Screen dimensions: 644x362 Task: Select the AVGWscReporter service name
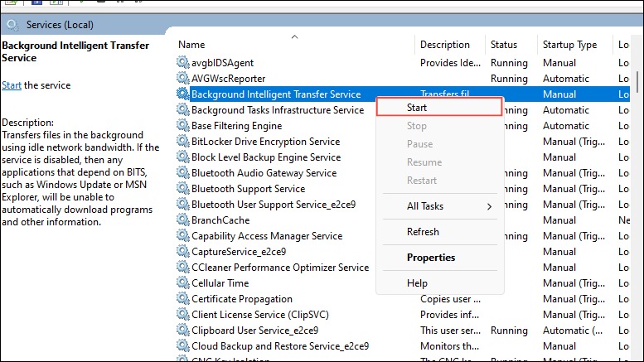(x=229, y=79)
